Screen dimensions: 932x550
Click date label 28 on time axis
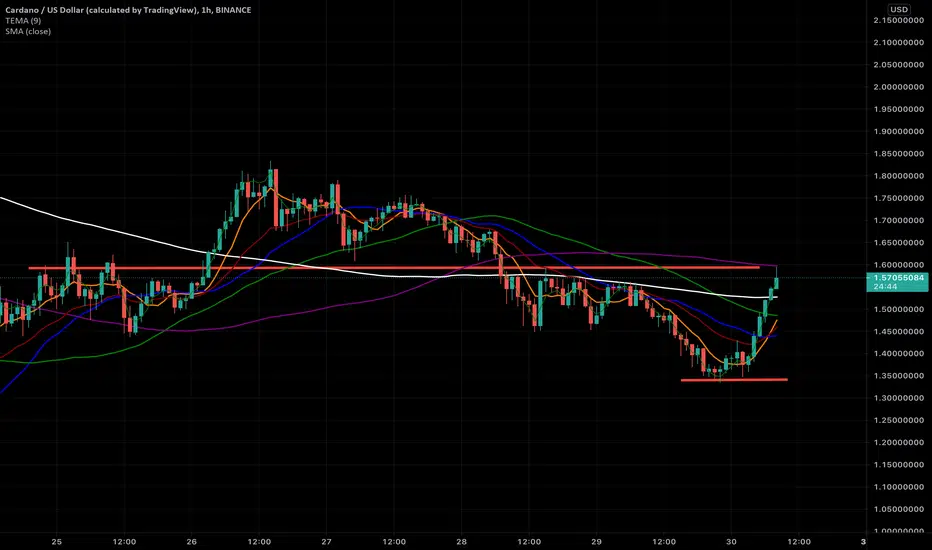click(x=461, y=542)
